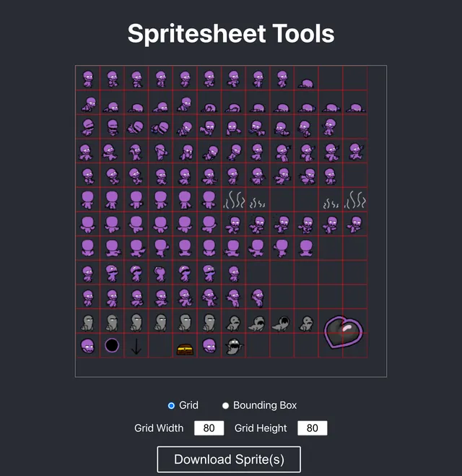Click the Download Sprite(s) button
This screenshot has width=462, height=476.
tap(229, 459)
